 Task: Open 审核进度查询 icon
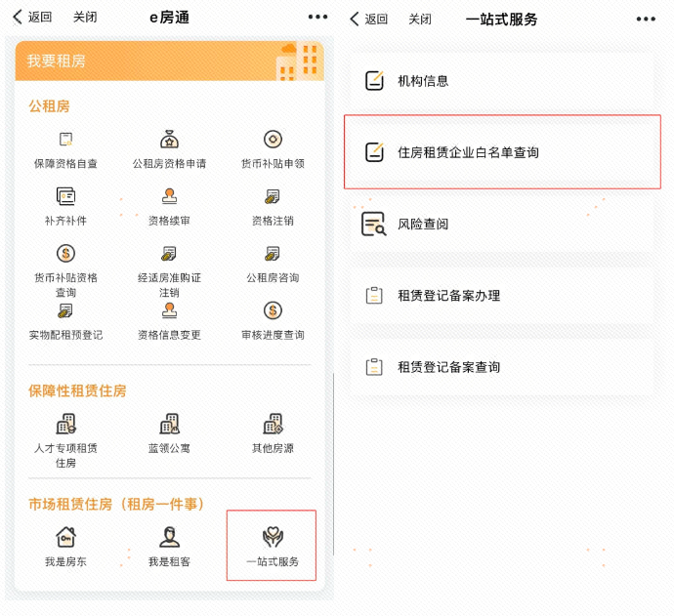pos(273,310)
